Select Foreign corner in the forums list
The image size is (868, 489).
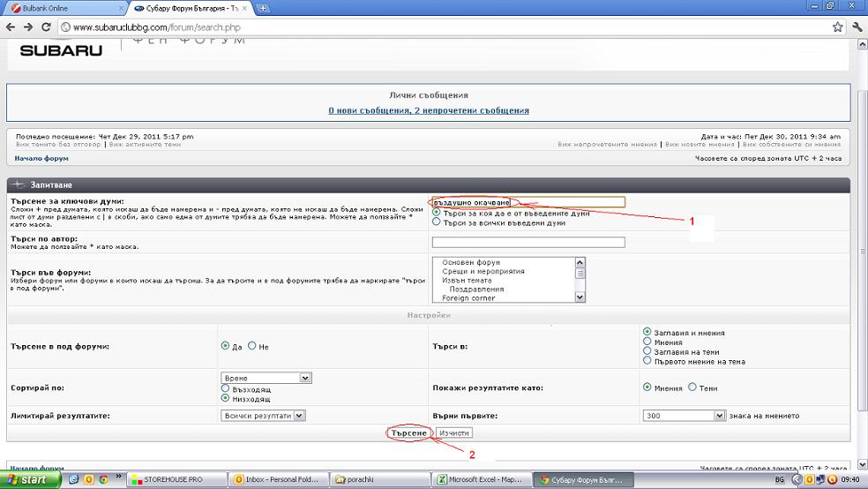tap(468, 298)
